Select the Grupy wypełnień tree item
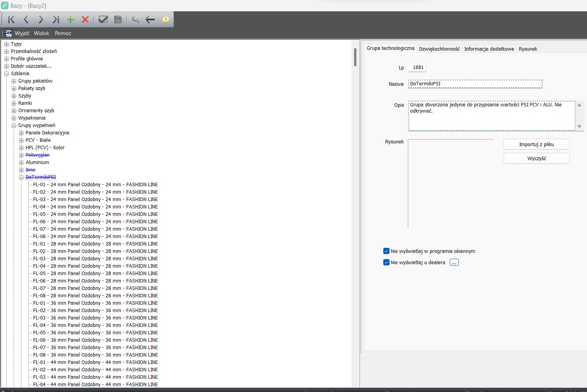Viewport: 587px width, 392px height. [37, 125]
